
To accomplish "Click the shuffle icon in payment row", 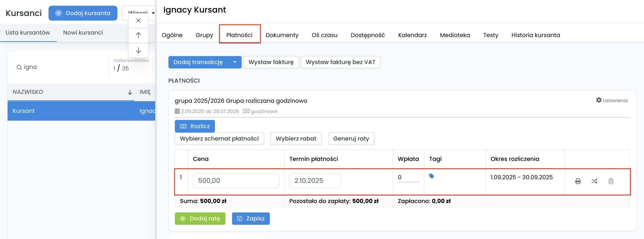I will click(594, 181).
